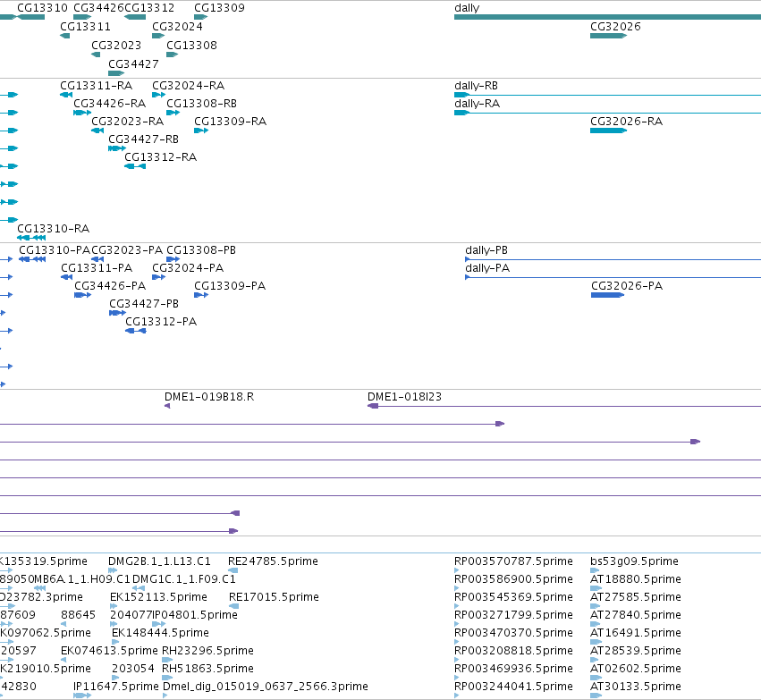Click the DME1-018I23 clone label
The image size is (761, 700).
tap(405, 397)
